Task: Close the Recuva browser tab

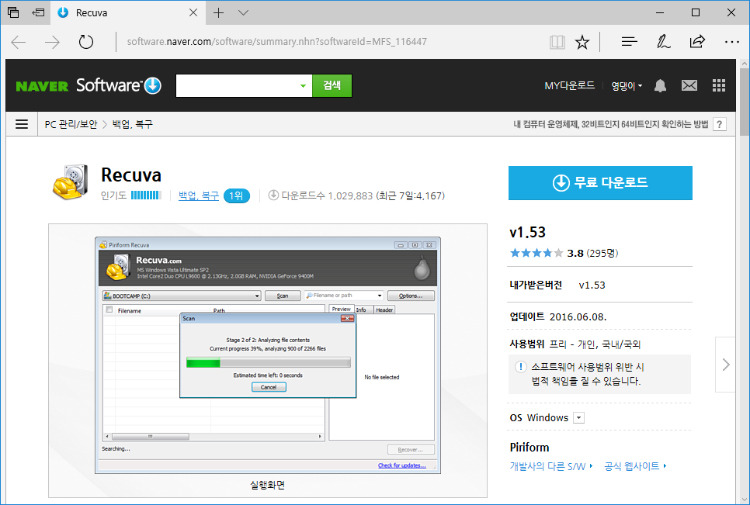Action: pos(193,13)
